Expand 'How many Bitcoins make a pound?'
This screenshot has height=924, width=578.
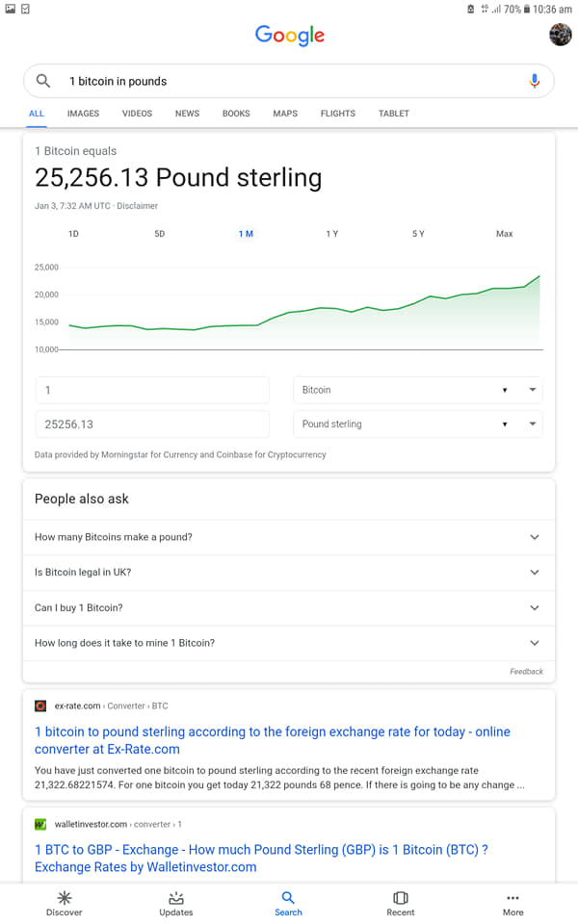point(288,537)
